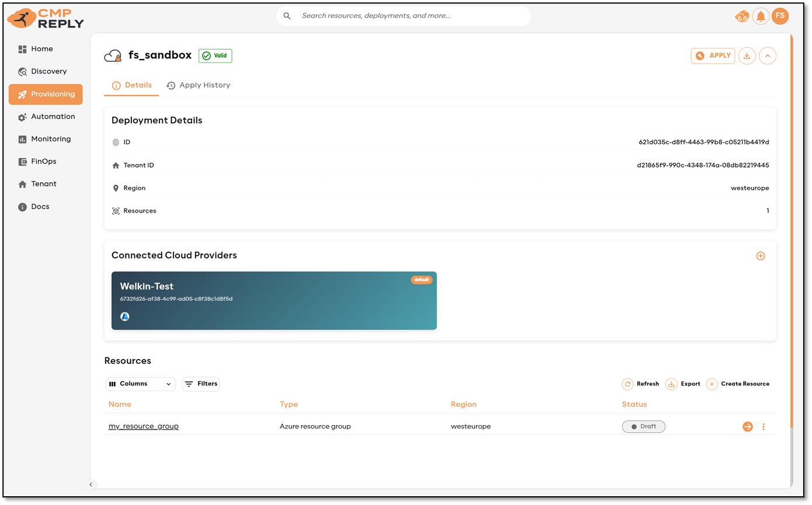Open the Columns dropdown
Image resolution: width=812 pixels, height=505 pixels.
coord(140,384)
